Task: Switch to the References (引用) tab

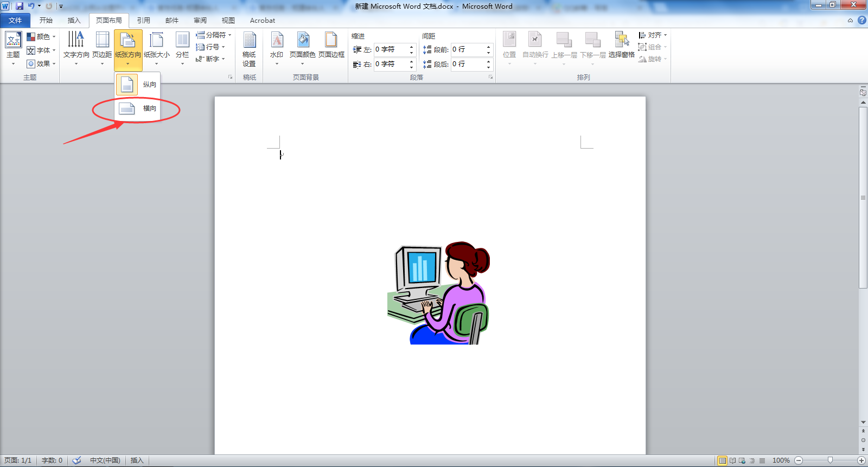Action: (x=143, y=20)
